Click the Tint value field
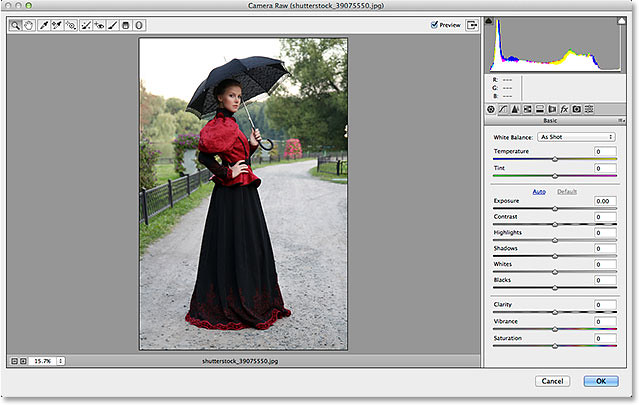Screen dimensions: 639x405 click(605, 168)
